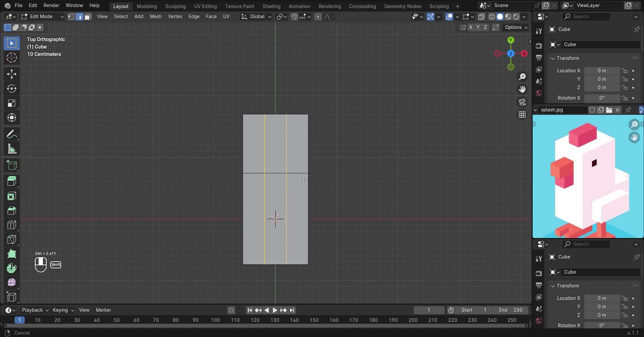
Task: Switch to Modeling workspace tab
Action: coord(147,6)
